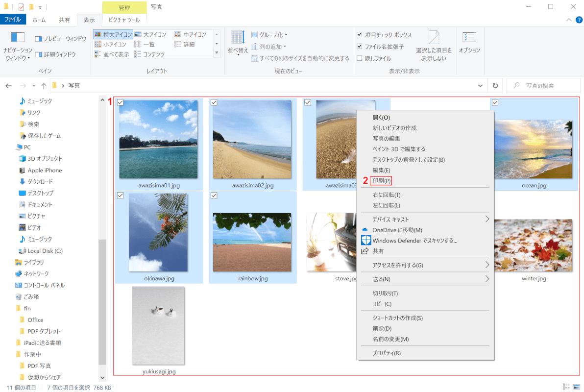Open the Options (オプション) icon
This screenshot has width=584, height=392.
(x=469, y=38)
